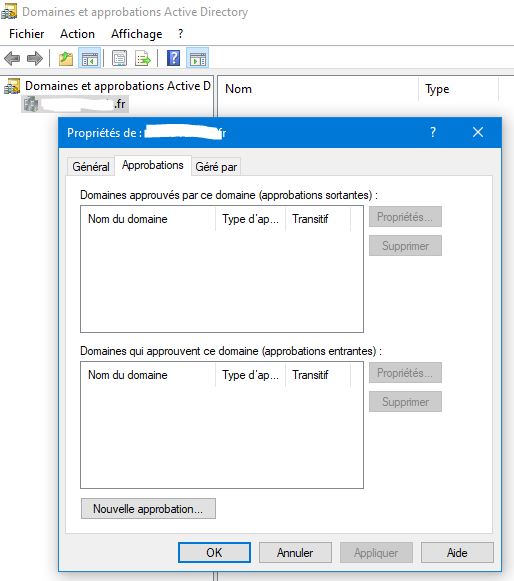Viewport: 514px width, 581px height.
Task: Open the Aide button in the dialog
Action: coord(457,552)
